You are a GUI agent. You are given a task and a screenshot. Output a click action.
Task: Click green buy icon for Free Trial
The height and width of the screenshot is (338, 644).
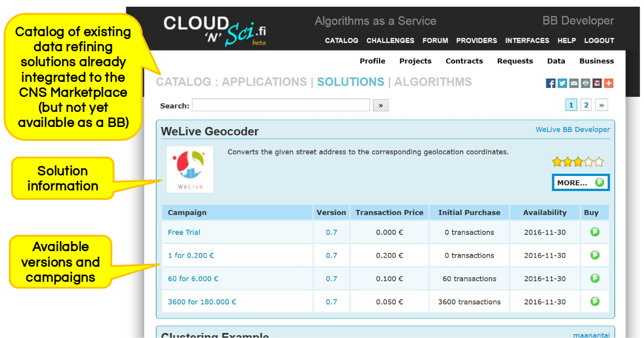coord(594,232)
